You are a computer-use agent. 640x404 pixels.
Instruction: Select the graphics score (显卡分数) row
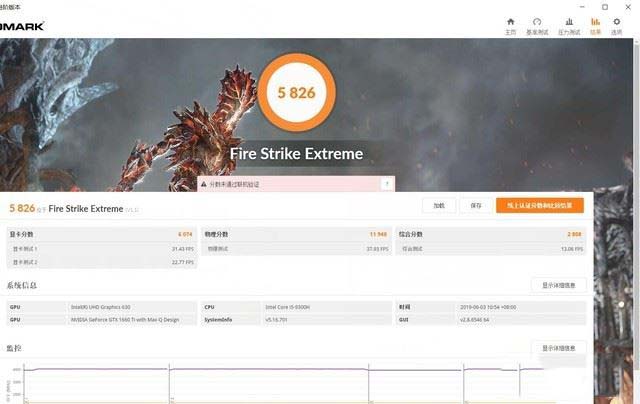tap(101, 234)
